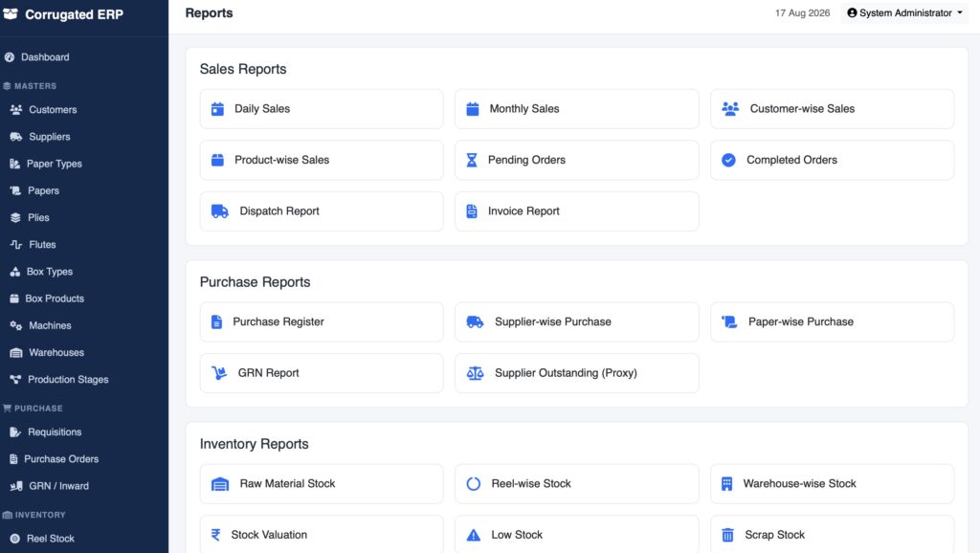The width and height of the screenshot is (980, 553).
Task: Click the Scrap Stock trash icon
Action: (x=727, y=535)
